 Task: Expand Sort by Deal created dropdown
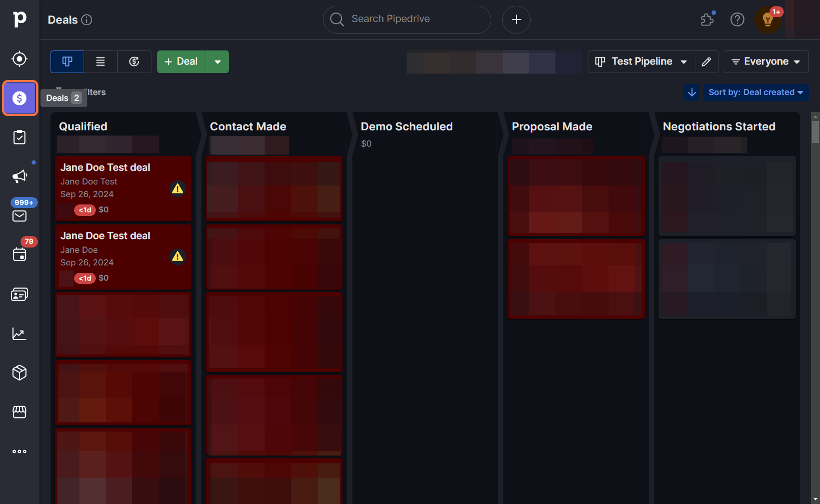coord(755,92)
